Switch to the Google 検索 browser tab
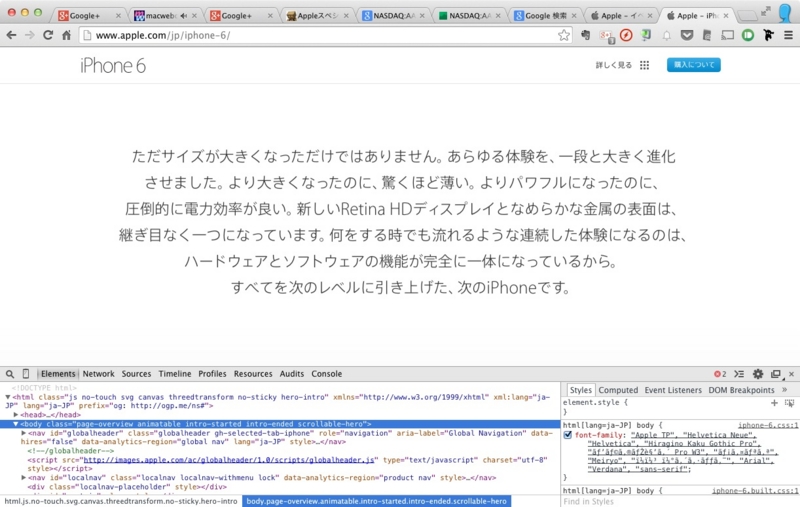800x507 pixels. coord(545,16)
